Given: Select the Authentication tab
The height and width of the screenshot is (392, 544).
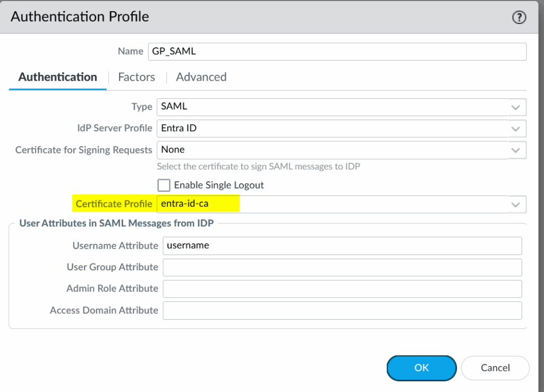Looking at the screenshot, I should coord(57,78).
